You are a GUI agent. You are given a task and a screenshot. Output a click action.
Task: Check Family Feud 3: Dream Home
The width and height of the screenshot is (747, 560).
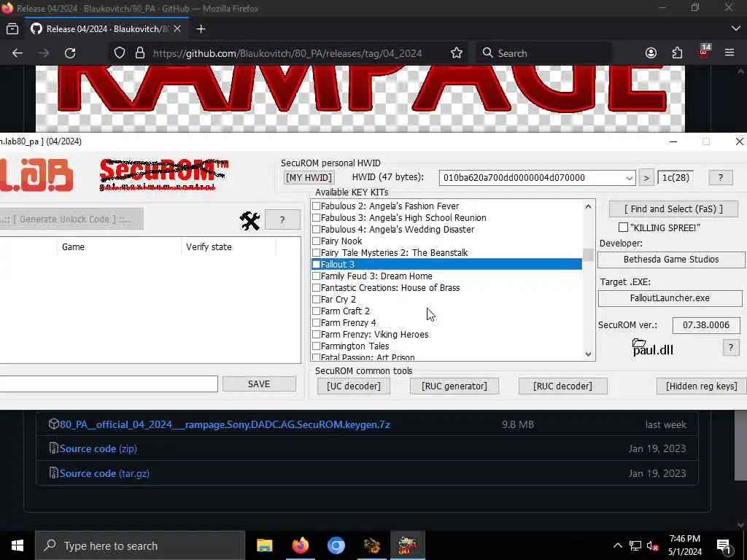tap(316, 276)
